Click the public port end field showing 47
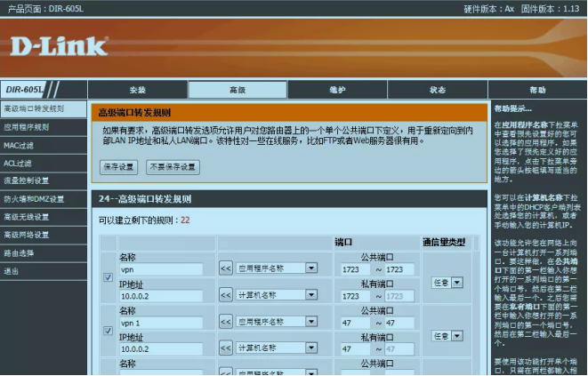Image resolution: width=588 pixels, height=376 pixels. pyautogui.click(x=399, y=324)
